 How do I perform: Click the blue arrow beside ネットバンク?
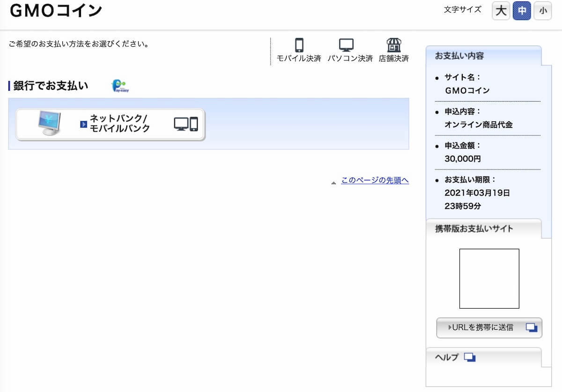[x=84, y=125]
